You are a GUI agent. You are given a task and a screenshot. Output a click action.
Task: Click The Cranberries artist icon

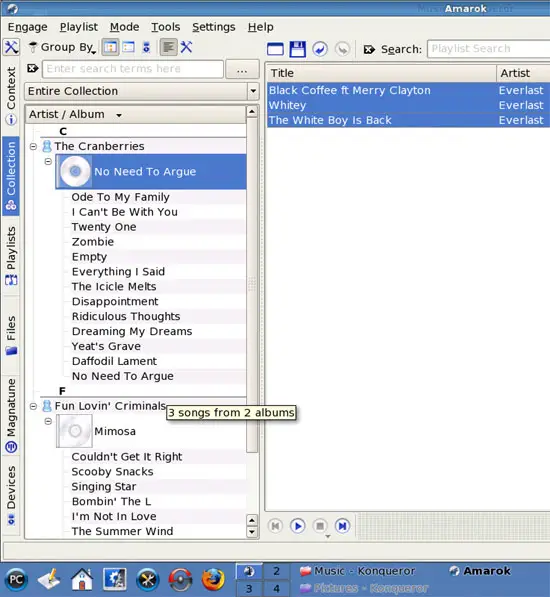[x=47, y=146]
